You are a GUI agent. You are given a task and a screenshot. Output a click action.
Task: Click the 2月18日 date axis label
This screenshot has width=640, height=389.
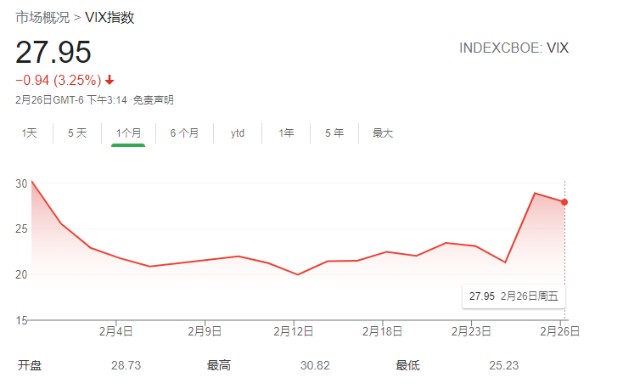coord(382,331)
